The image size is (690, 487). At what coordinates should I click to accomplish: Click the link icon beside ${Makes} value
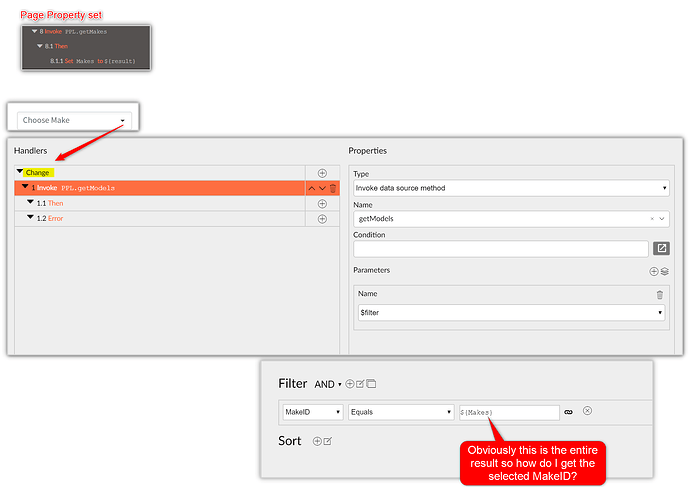[569, 412]
